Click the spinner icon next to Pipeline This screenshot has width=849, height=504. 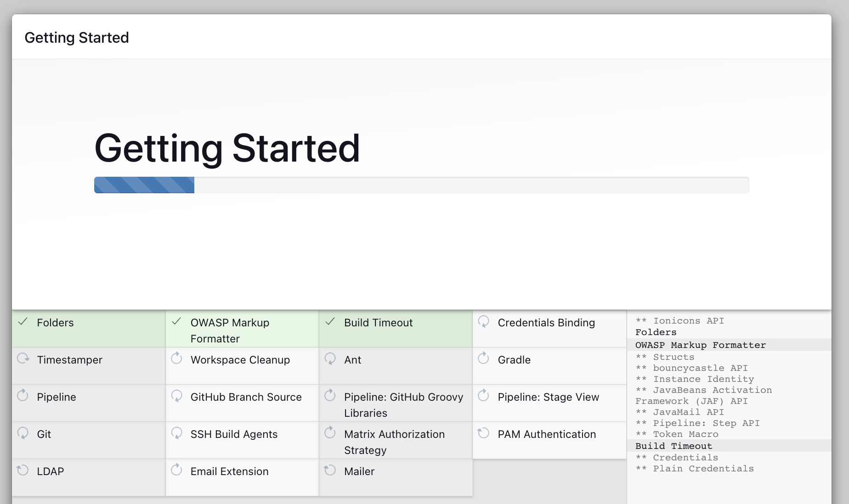23,396
